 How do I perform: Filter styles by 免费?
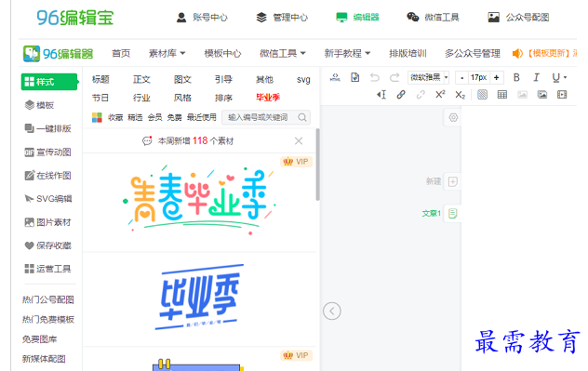pos(174,118)
